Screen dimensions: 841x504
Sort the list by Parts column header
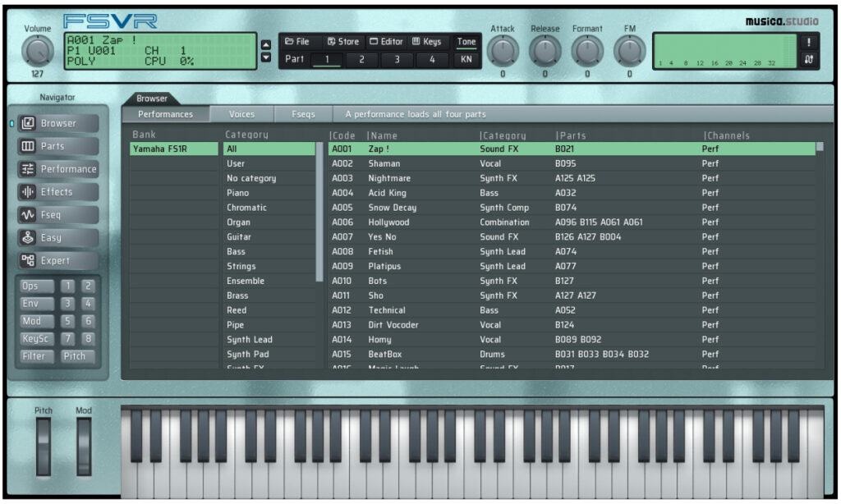tap(571, 135)
